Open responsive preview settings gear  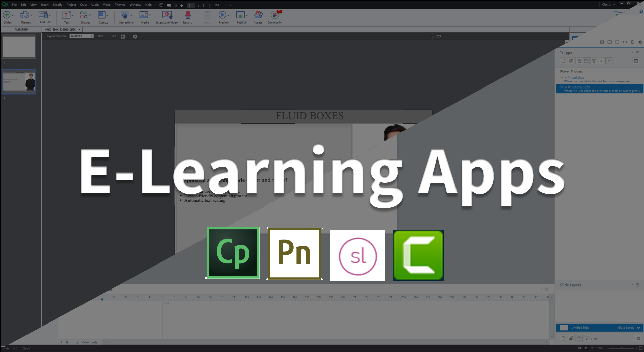640,42
